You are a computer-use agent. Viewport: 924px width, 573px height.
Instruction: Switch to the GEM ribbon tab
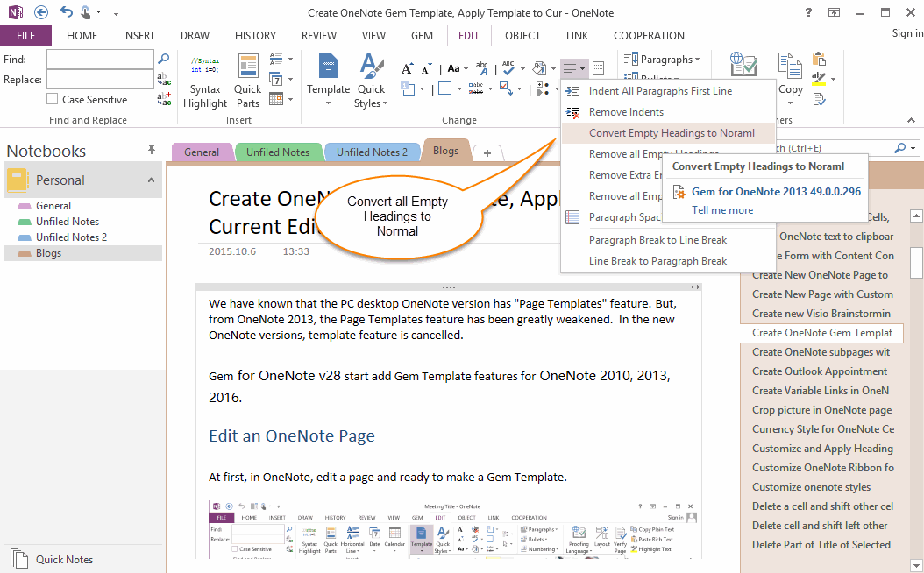point(422,35)
